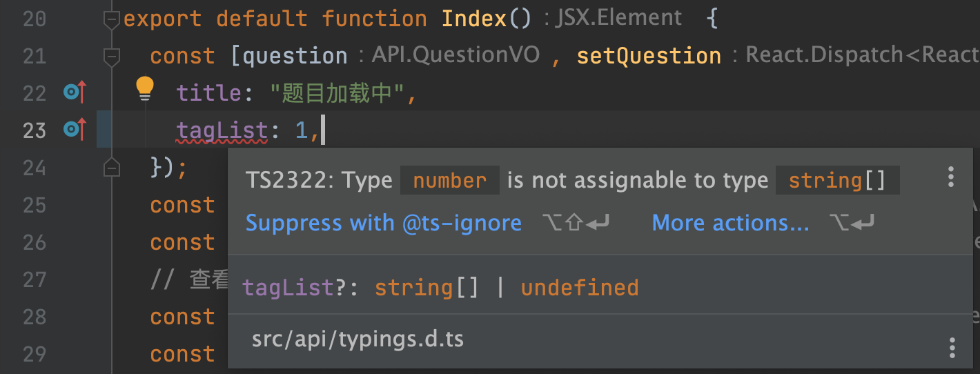Open the three-dot menu beside typings.d.ts
The width and height of the screenshot is (980, 374).
[952, 347]
